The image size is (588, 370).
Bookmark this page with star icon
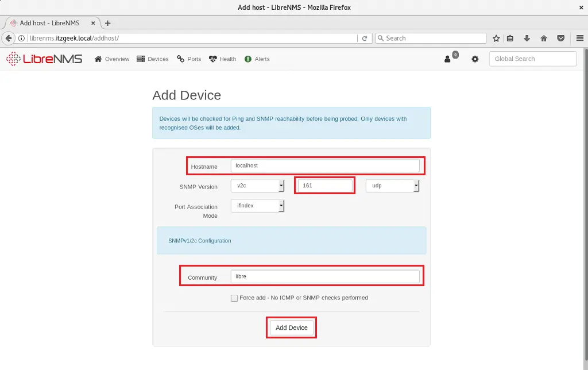[x=496, y=38]
